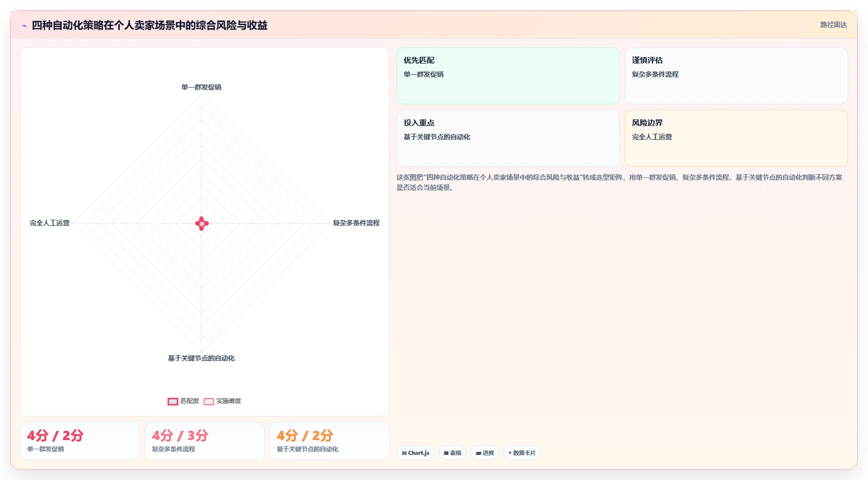The image size is (868, 480).
Task: Click 完全人工运营 text in 风险边界 card
Action: click(652, 137)
